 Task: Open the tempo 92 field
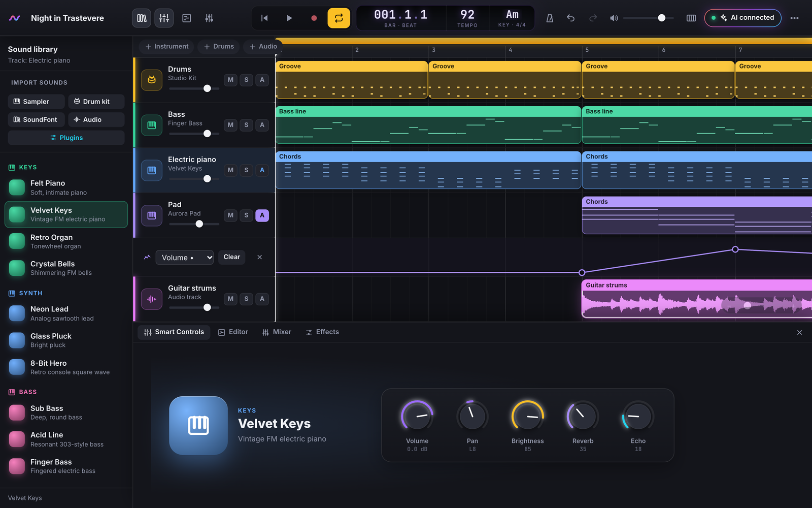point(467,18)
